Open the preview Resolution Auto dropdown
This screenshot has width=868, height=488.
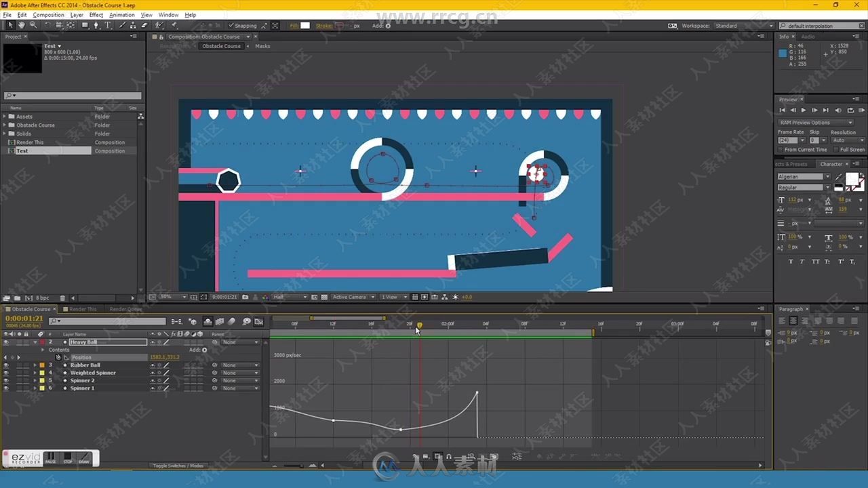click(x=847, y=140)
